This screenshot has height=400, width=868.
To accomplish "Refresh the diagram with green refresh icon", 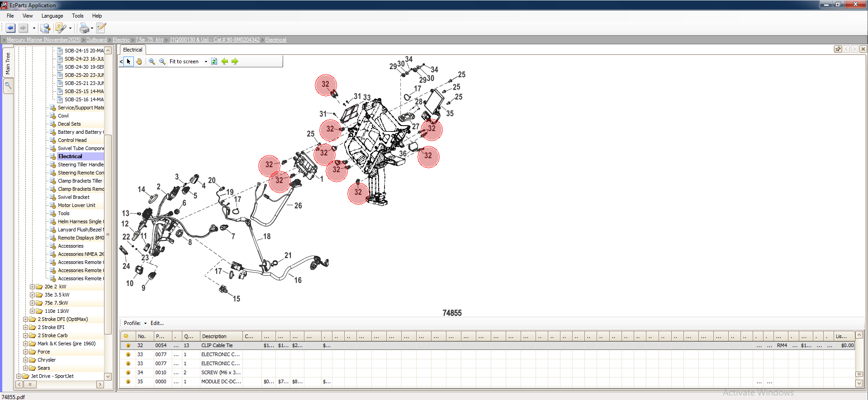I will click(x=214, y=61).
